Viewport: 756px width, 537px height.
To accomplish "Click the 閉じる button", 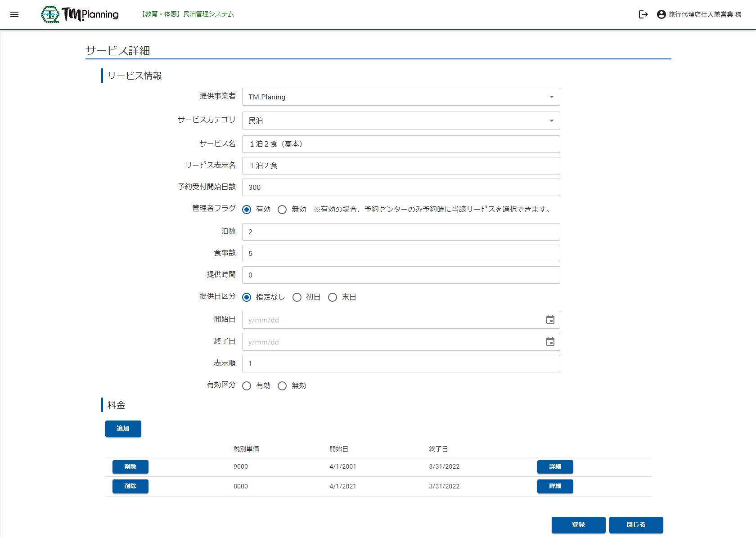I will (x=636, y=525).
